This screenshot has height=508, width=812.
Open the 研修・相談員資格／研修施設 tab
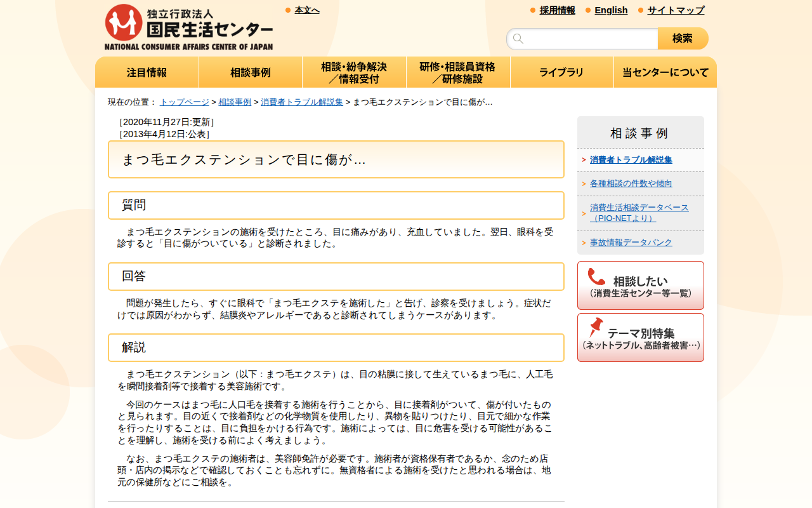pyautogui.click(x=458, y=72)
